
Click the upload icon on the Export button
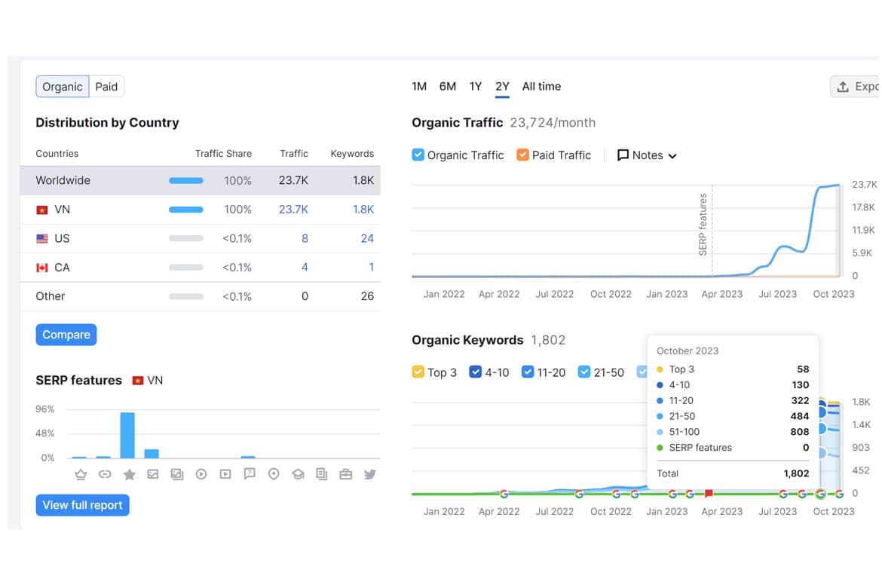coord(843,87)
